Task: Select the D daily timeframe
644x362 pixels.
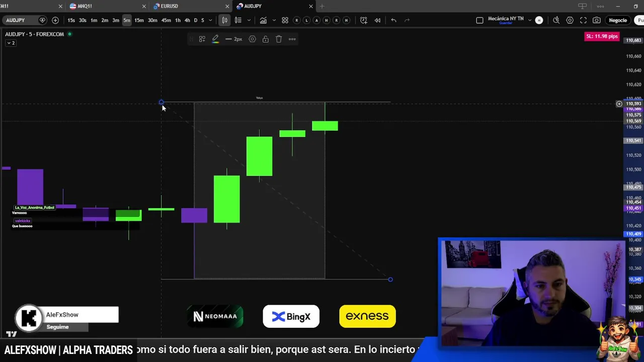Action: click(x=196, y=20)
